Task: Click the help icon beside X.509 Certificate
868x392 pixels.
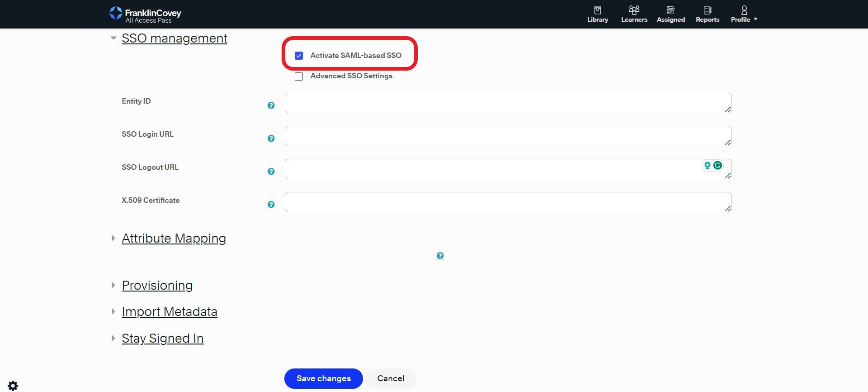Action: pos(271,205)
